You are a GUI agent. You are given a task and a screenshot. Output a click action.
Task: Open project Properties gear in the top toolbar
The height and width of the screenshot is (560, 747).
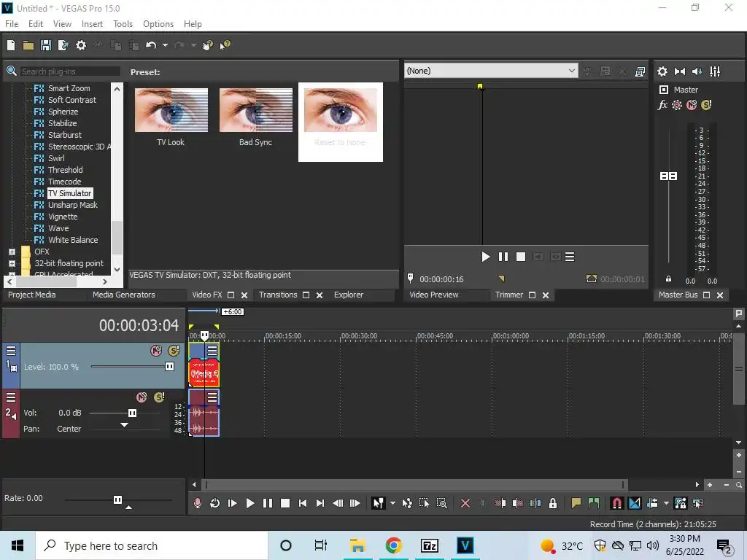pos(81,45)
